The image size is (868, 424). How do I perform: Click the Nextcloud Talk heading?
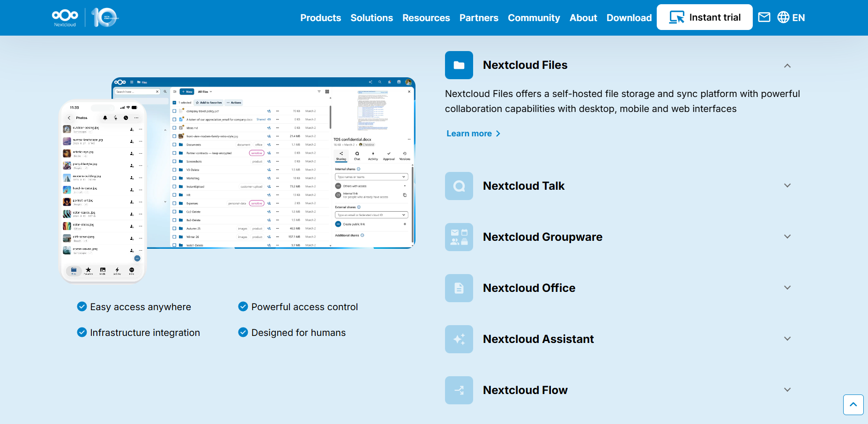524,186
